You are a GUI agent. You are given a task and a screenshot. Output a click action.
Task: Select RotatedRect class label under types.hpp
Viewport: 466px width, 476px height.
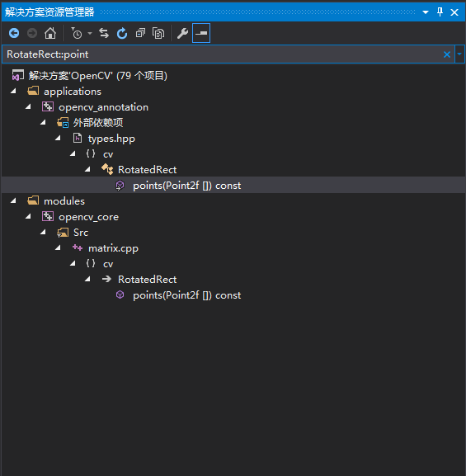tap(148, 170)
